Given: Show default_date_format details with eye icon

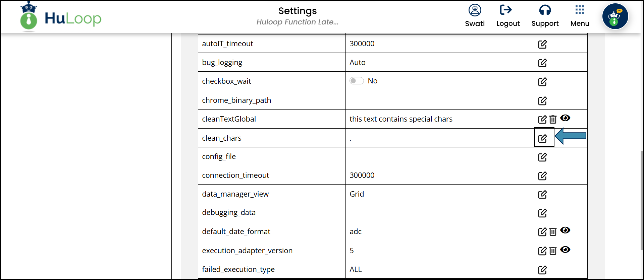Looking at the screenshot, I should point(565,230).
